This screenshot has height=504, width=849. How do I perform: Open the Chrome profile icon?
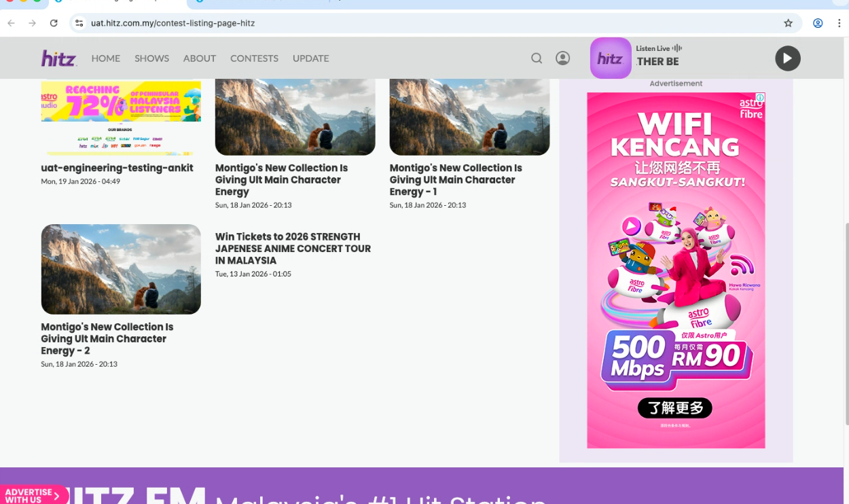pos(818,23)
